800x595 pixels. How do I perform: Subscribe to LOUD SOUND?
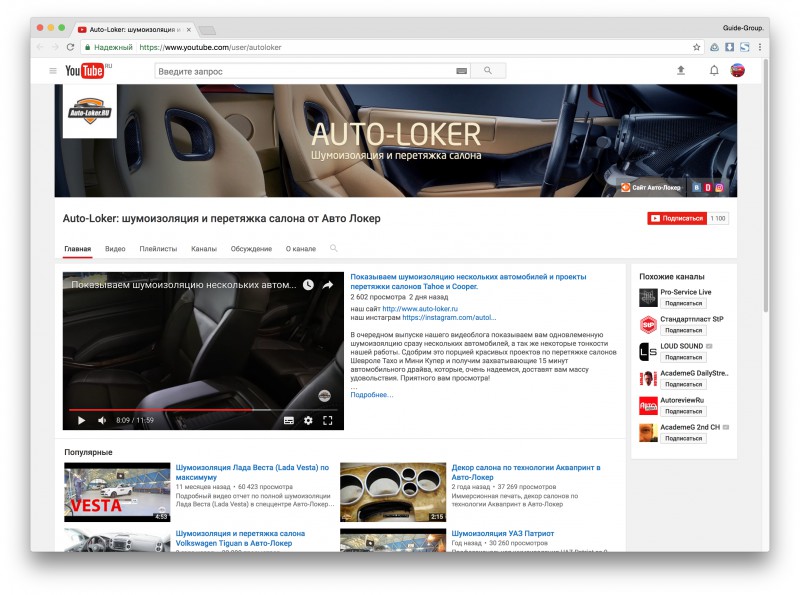pyautogui.click(x=683, y=357)
